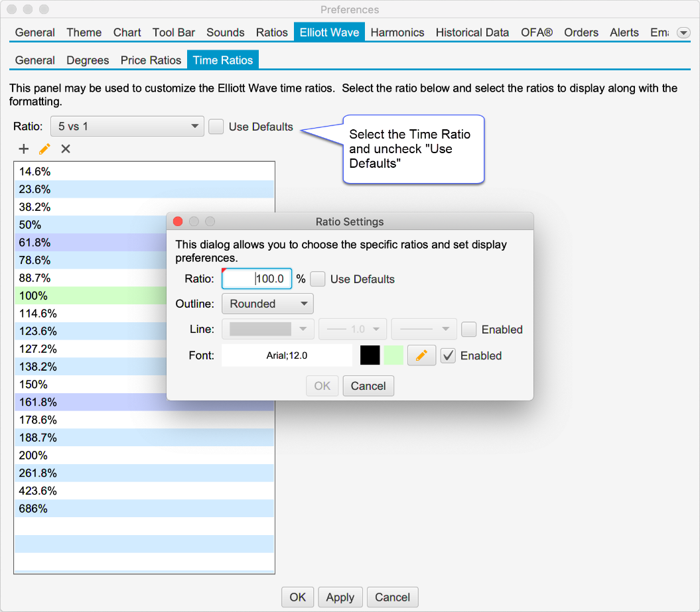Click the plus icon to add ratio

point(24,149)
